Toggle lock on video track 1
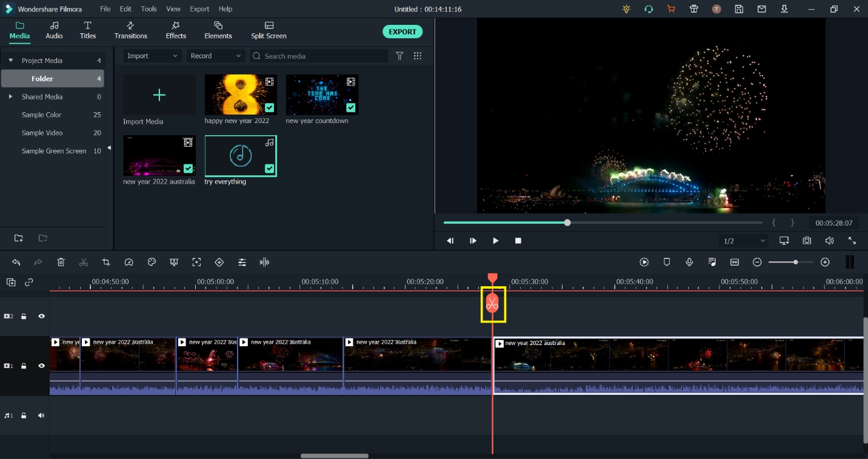This screenshot has width=868, height=459. pos(24,366)
